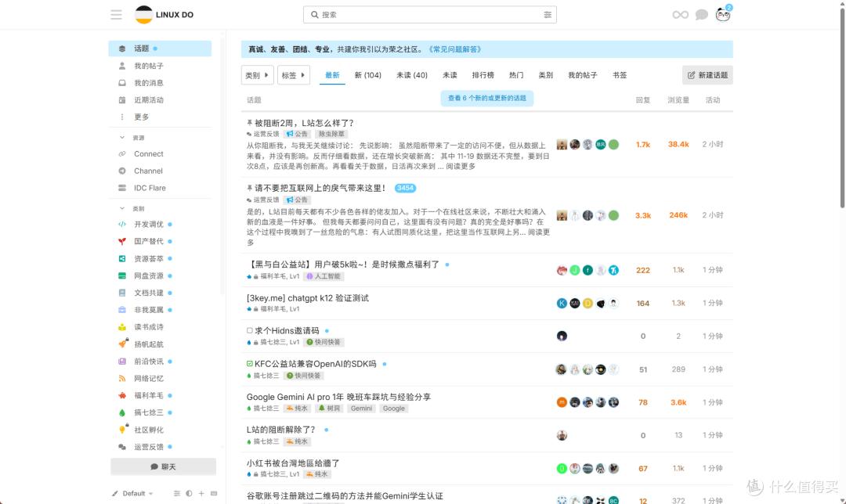Viewport: 846px width, 504px height.
Task: Open topic 小红书被台灣地區給牆了
Action: point(293,463)
